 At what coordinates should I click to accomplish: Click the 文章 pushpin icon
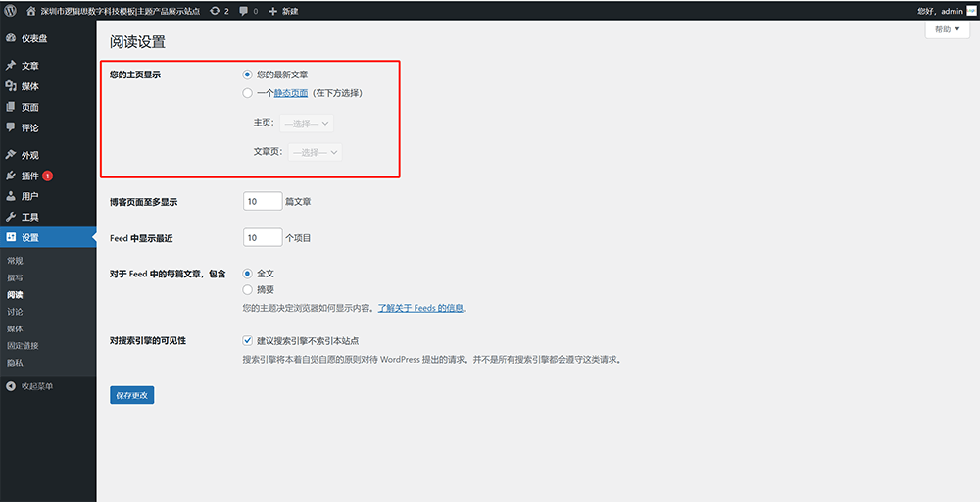click(11, 65)
